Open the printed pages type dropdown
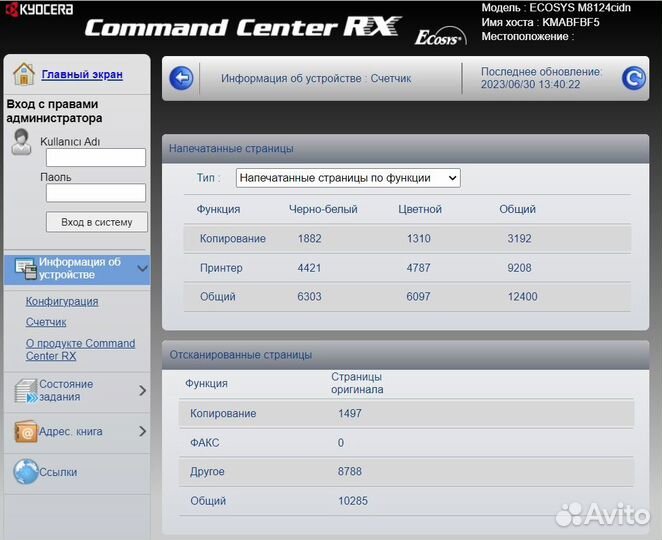Viewport: 662px width, 540px height. (x=348, y=178)
